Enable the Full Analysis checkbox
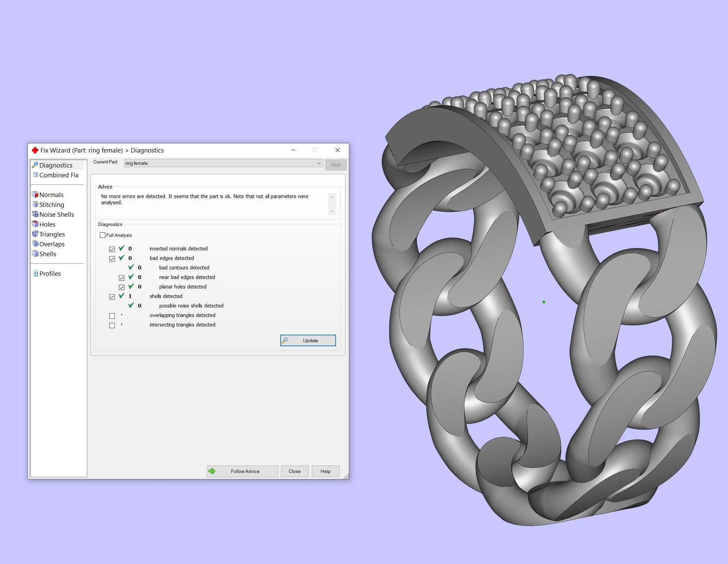 [103, 235]
